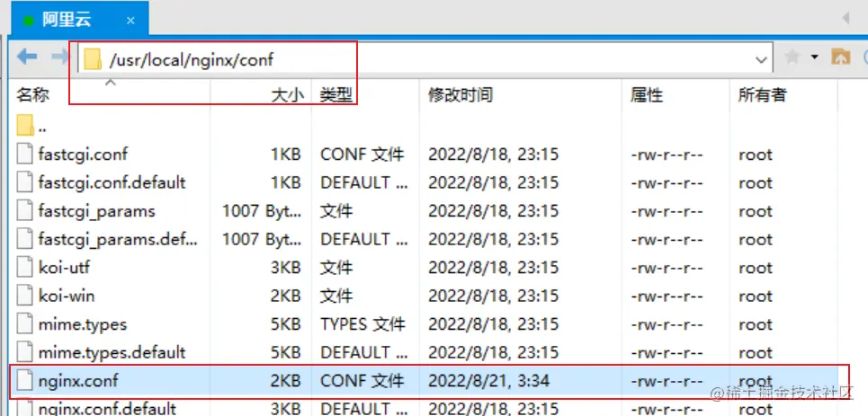868x416 pixels.
Task: Click the fastcgi.conf file icon
Action: pos(25,155)
